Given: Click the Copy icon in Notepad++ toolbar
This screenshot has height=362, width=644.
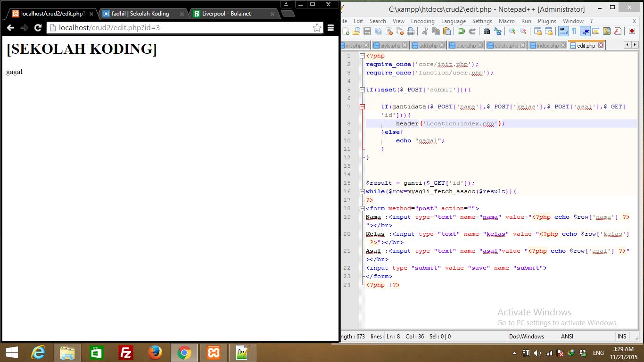Looking at the screenshot, I should 436,31.
